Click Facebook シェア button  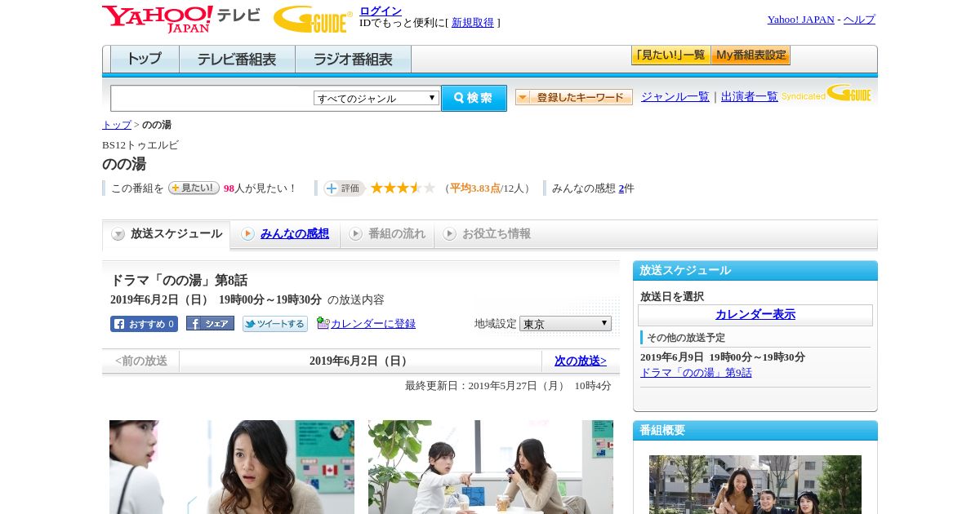click(210, 323)
